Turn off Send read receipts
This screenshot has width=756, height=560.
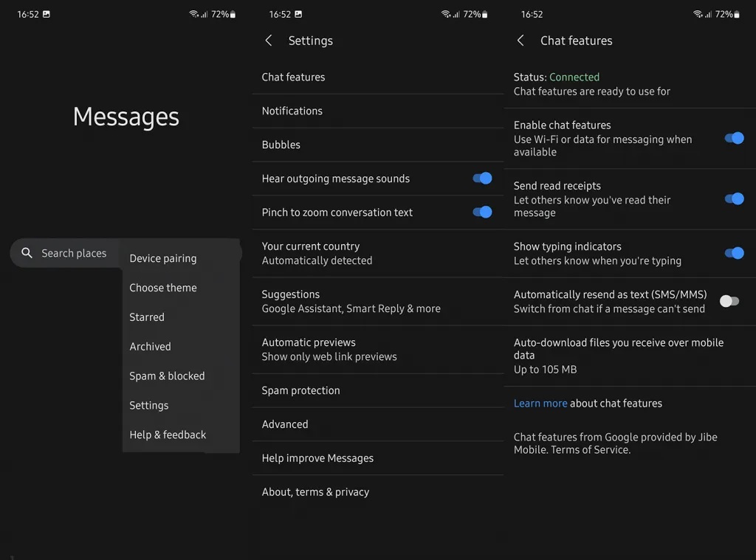click(x=735, y=198)
